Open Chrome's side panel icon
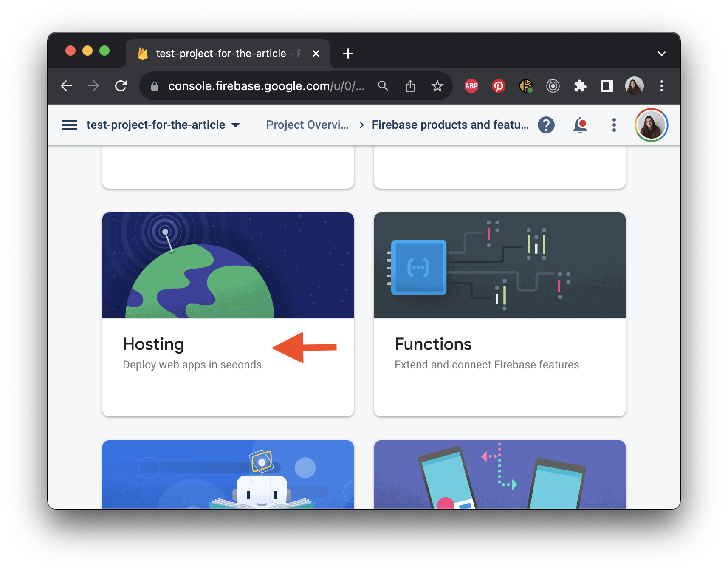Viewport: 728px width, 572px height. point(607,86)
